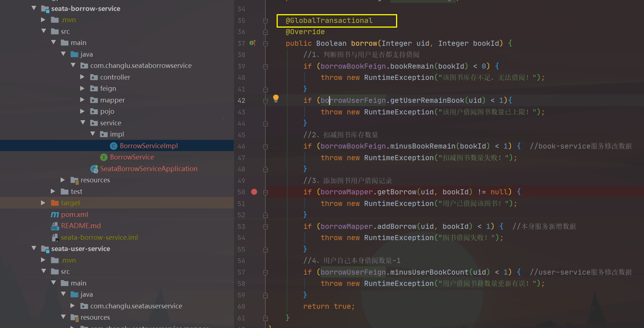Expand the pojo package
Viewport: 644px width, 328px height.
pyautogui.click(x=82, y=111)
